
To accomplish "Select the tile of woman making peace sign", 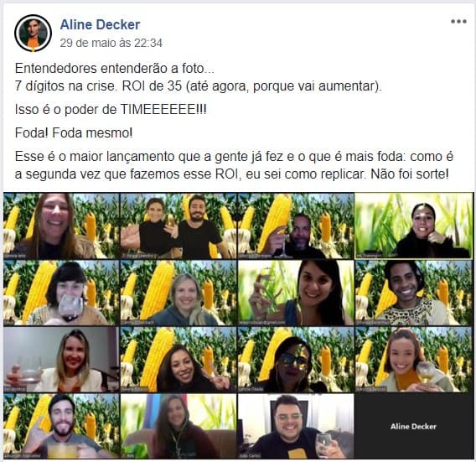I will (x=178, y=360).
